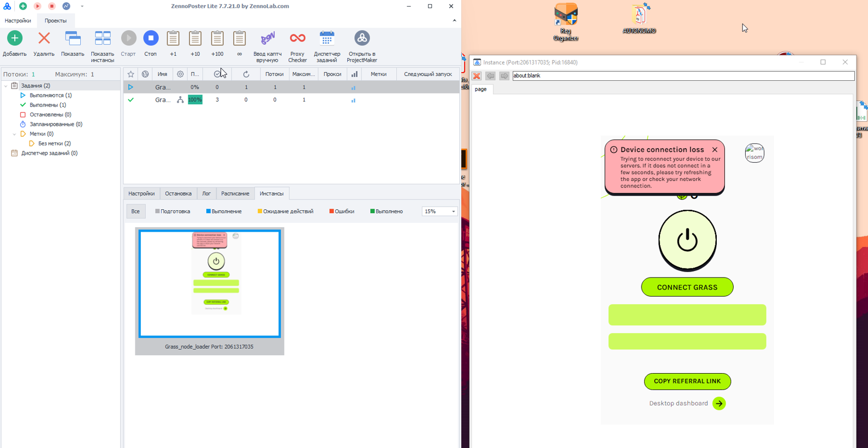Click the green add icon in title bar
This screenshot has height=448, width=868.
point(23,6)
